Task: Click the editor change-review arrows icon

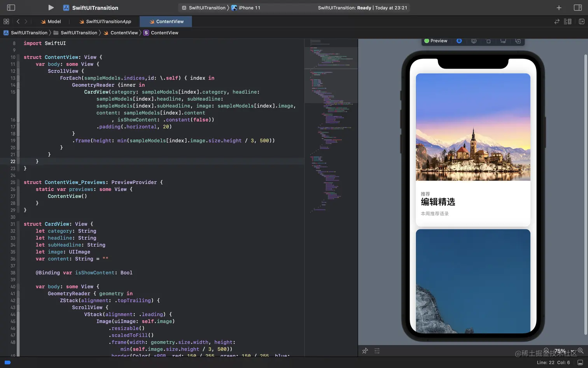Action: click(x=557, y=21)
